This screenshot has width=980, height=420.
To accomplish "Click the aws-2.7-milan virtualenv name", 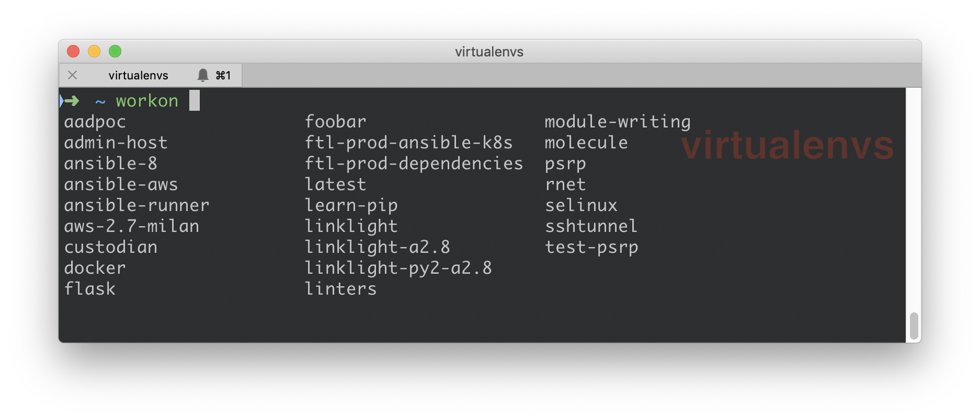I will [131, 226].
